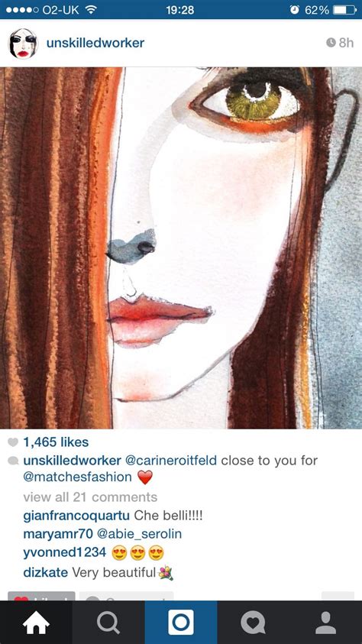Screen dimensions: 362x644
Task: Open dizkate commenter profile
Action: [x=46, y=572]
